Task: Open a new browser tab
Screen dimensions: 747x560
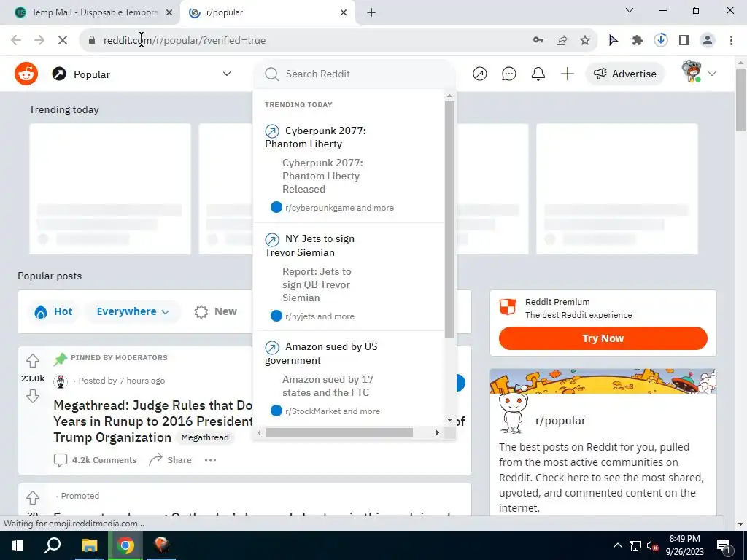Action: click(371, 12)
